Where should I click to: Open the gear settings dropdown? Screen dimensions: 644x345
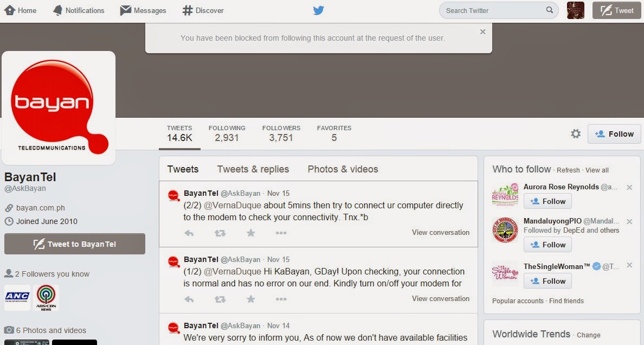[576, 133]
